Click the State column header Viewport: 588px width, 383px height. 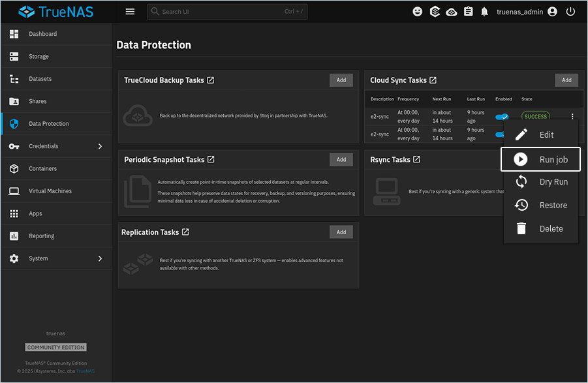527,99
